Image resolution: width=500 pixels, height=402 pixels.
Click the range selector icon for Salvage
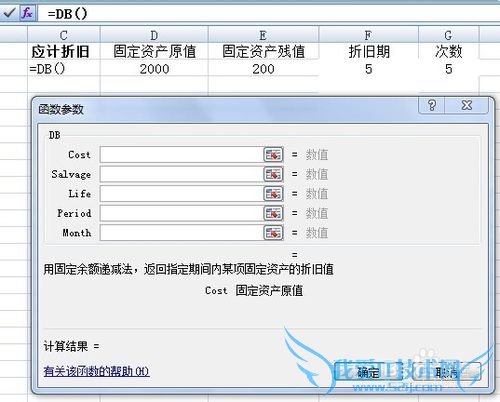pos(273,174)
